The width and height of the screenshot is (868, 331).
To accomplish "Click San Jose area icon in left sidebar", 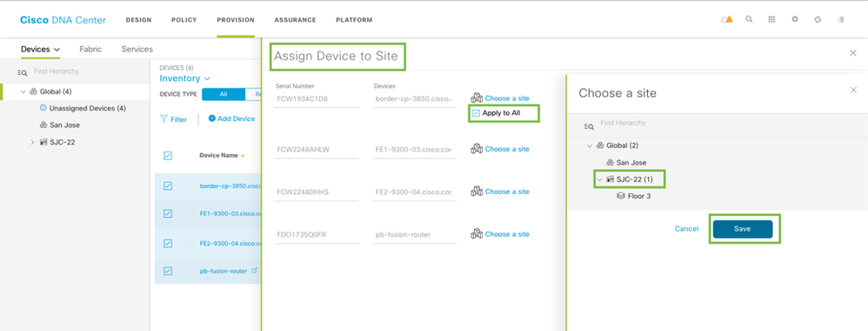I will tap(43, 125).
